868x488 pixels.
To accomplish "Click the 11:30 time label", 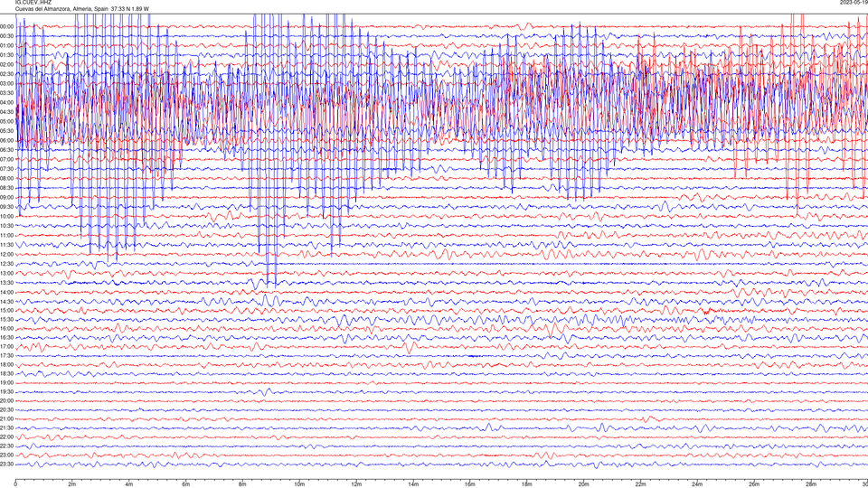I will tap(6, 245).
